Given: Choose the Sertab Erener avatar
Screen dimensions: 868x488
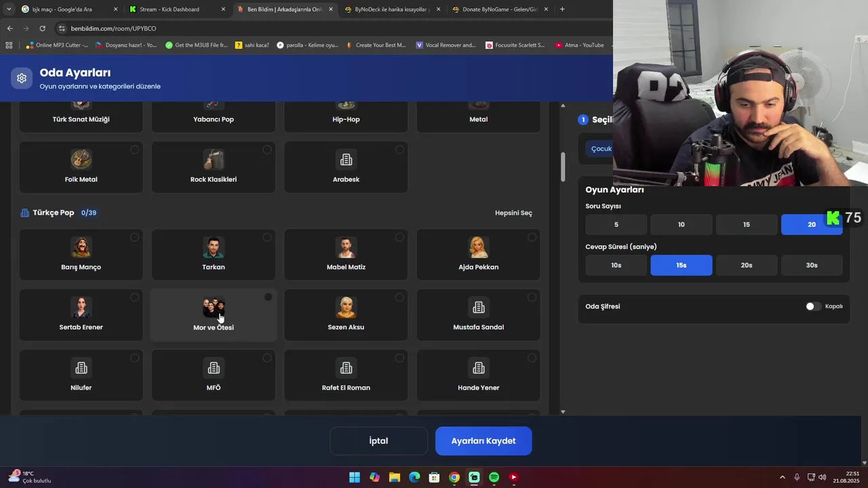Looking at the screenshot, I should [x=81, y=308].
